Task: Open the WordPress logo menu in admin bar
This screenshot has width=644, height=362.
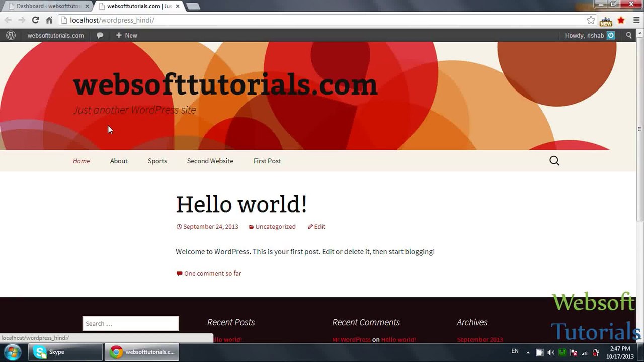Action: 11,35
